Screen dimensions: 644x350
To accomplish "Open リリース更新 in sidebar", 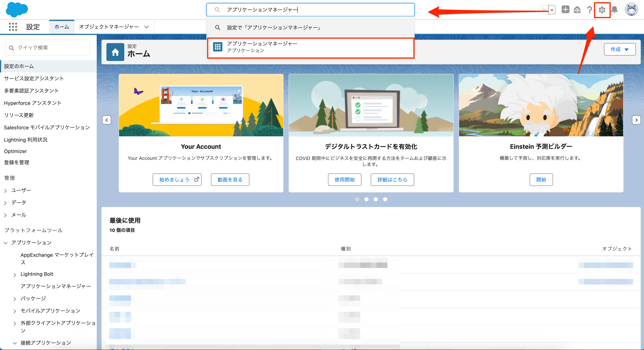I will (19, 115).
